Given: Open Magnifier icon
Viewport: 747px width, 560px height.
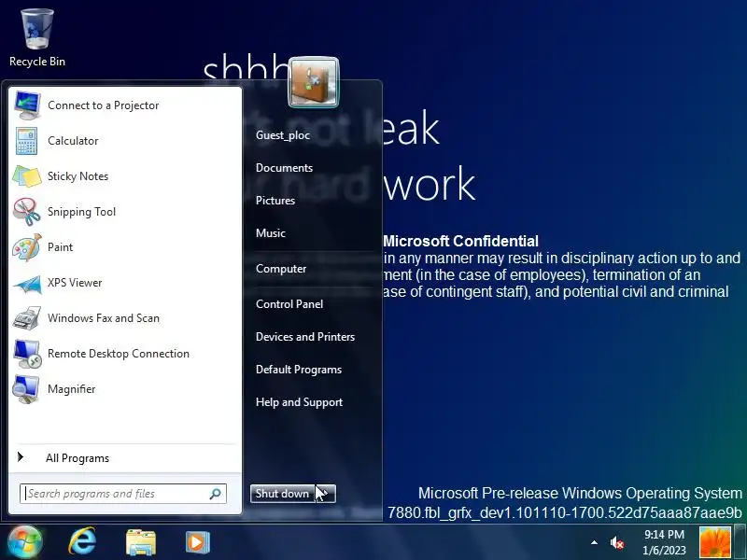Looking at the screenshot, I should (26, 389).
